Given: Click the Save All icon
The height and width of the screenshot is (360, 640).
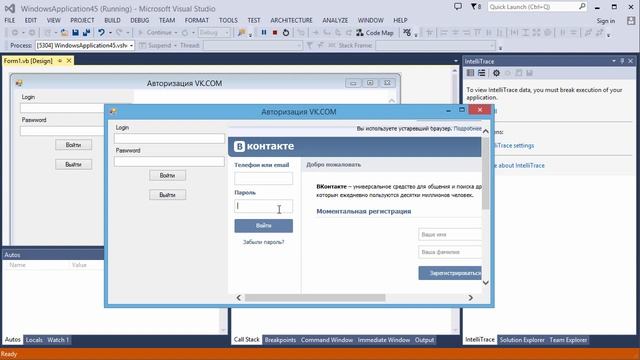Looking at the screenshot, I should point(86,33).
